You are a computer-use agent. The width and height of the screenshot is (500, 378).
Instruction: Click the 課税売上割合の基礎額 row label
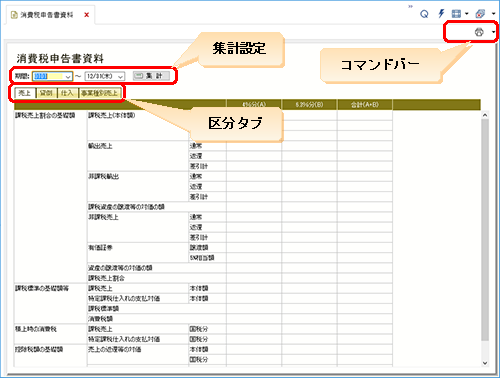(45, 115)
